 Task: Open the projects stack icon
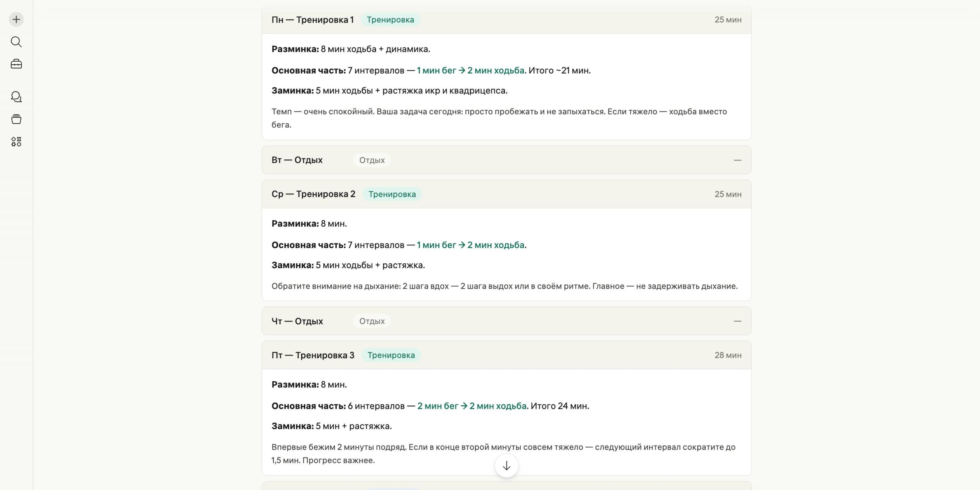tap(16, 119)
